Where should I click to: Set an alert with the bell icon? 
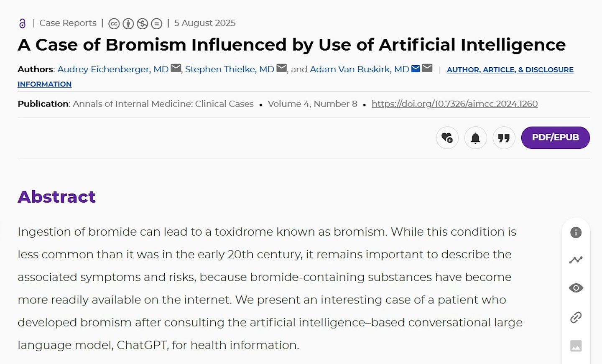[475, 138]
